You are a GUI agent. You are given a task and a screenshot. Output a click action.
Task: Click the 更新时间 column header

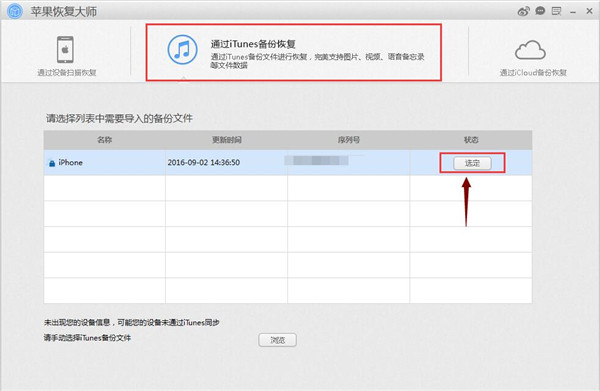point(227,140)
